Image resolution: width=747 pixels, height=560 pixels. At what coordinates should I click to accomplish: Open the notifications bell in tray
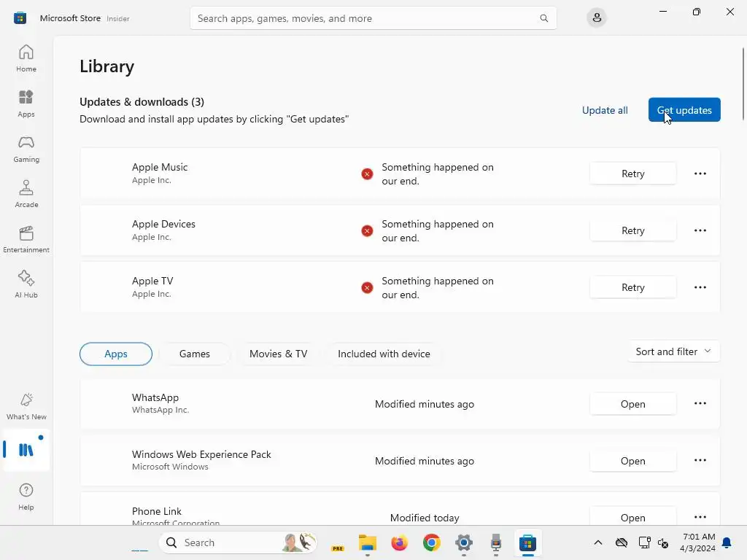click(727, 542)
